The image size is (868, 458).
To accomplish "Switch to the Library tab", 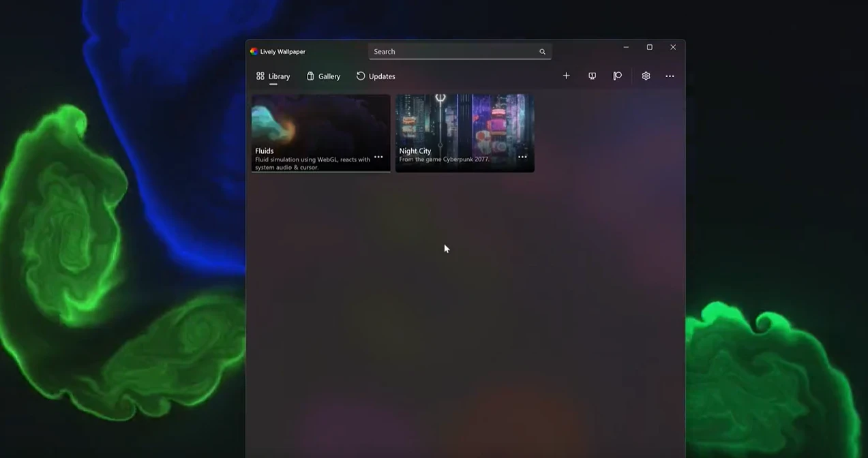I will [273, 76].
